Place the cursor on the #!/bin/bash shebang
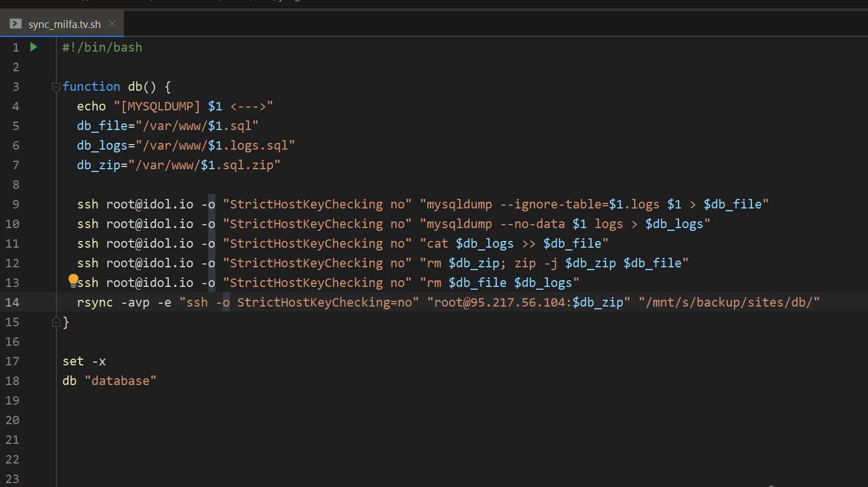Screen dimensions: 868x487 click(x=102, y=48)
